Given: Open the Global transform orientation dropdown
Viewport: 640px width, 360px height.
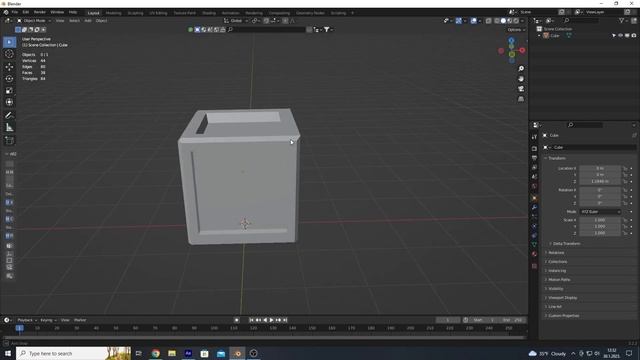Looking at the screenshot, I should click(236, 21).
